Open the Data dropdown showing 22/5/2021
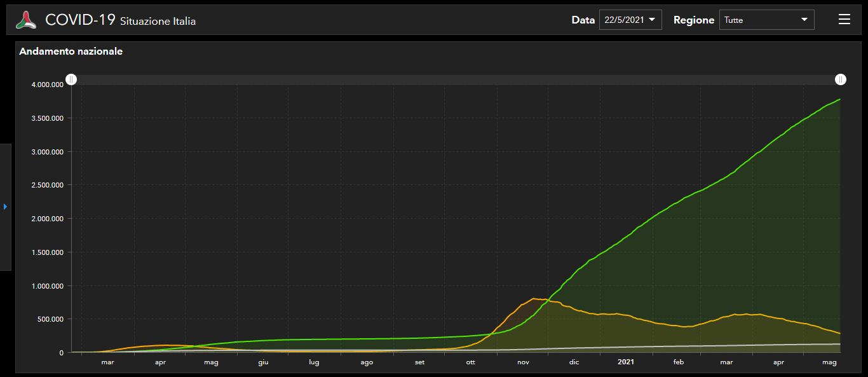The height and width of the screenshot is (377, 868). (630, 20)
